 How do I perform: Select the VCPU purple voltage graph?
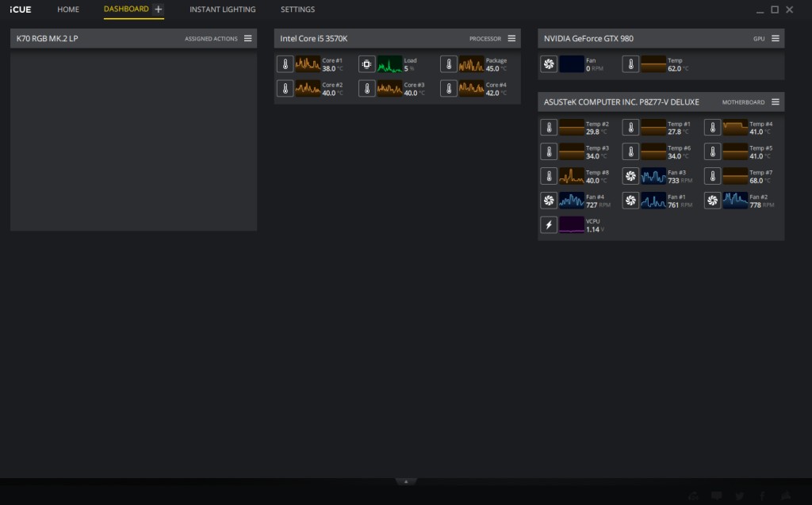pyautogui.click(x=571, y=225)
